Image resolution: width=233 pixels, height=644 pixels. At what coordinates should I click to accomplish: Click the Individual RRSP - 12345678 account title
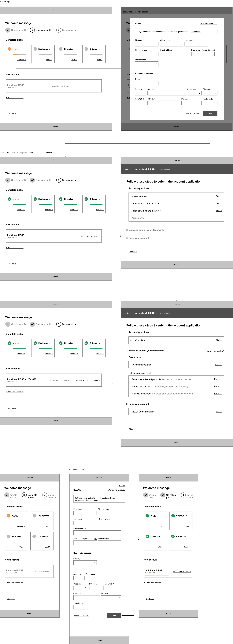pos(22,379)
